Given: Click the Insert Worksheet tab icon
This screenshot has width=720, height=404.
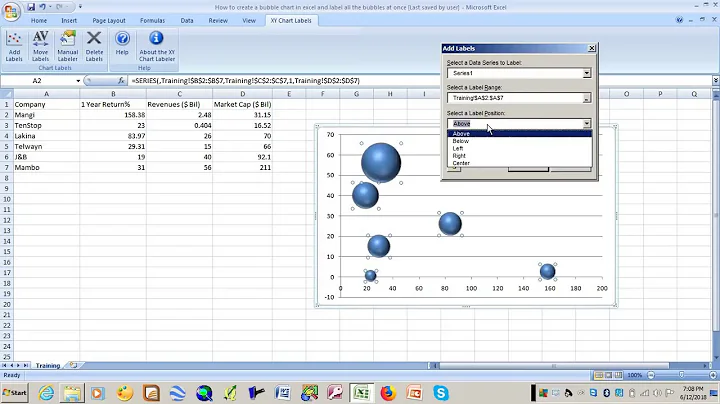Looking at the screenshot, I should (73, 365).
